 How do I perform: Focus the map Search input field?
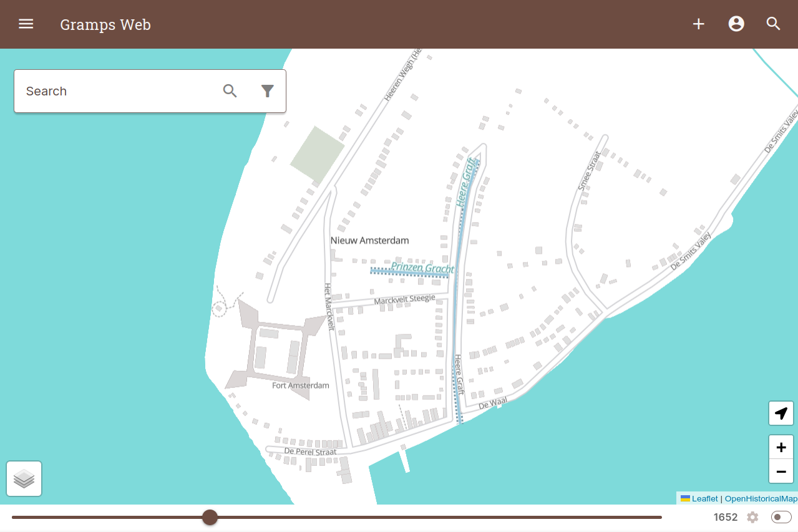119,91
